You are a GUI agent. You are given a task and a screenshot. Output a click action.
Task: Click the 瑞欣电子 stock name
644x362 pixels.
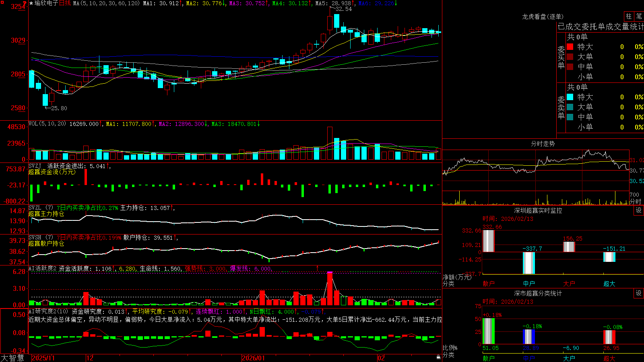click(46, 3)
